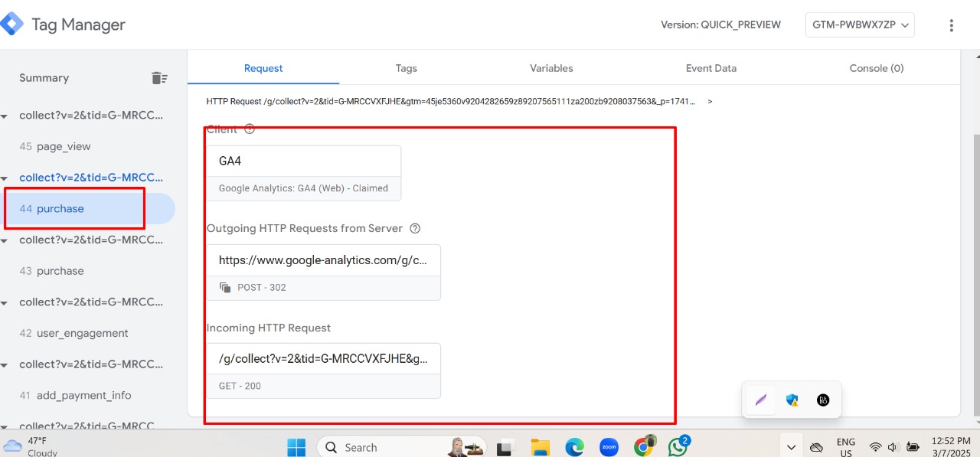Open the GTM-PWBWX7ZP container dropdown
The height and width of the screenshot is (457, 980).
[860, 24]
